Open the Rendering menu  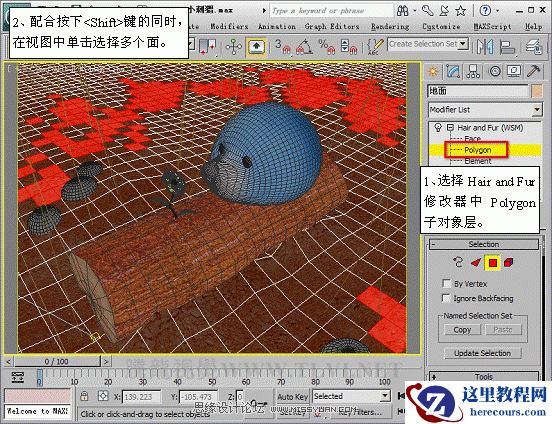390,26
